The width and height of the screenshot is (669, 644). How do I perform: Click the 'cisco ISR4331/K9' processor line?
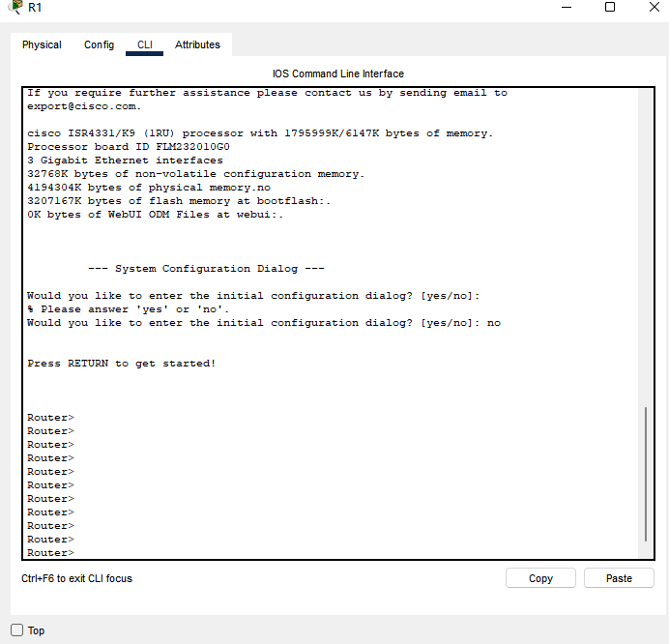[x=260, y=133]
